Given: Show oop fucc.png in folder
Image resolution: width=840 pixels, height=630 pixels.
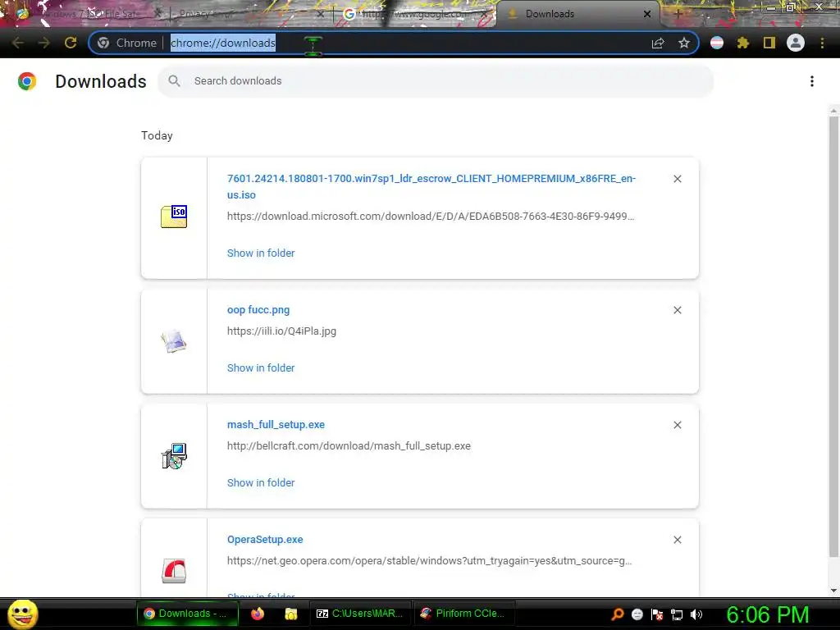Looking at the screenshot, I should click(x=261, y=368).
